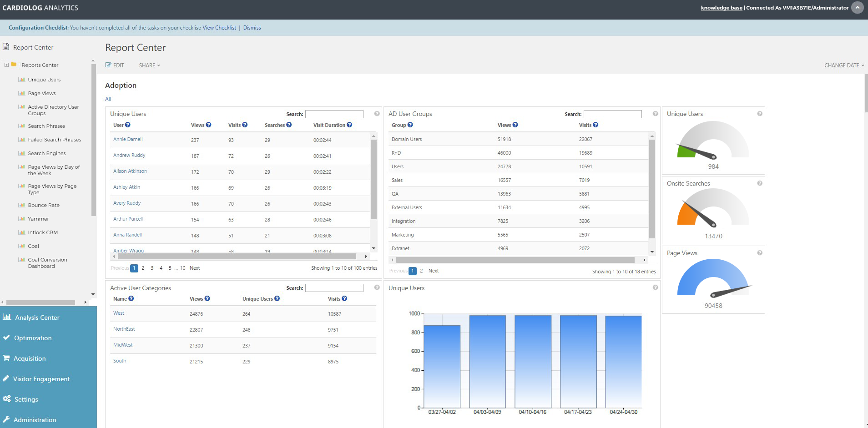Click the help icon next to User column
This screenshot has width=868, height=428.
[128, 125]
